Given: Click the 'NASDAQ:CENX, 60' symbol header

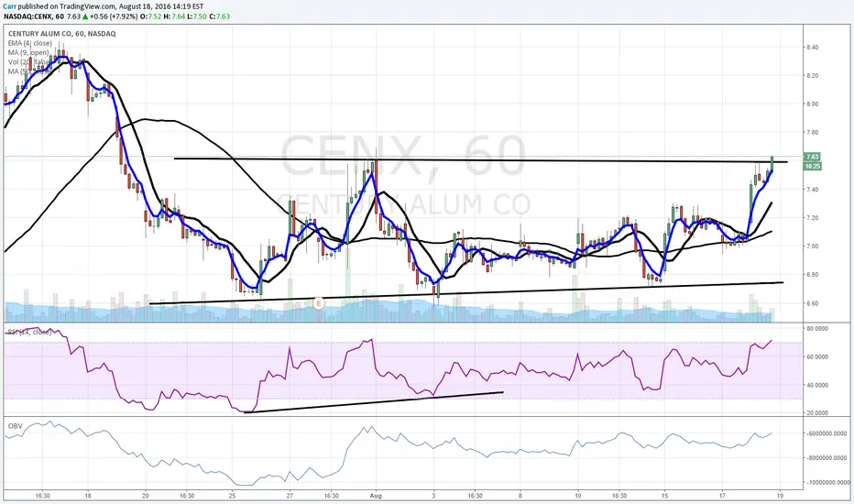Looking at the screenshot, I should coord(34,16).
